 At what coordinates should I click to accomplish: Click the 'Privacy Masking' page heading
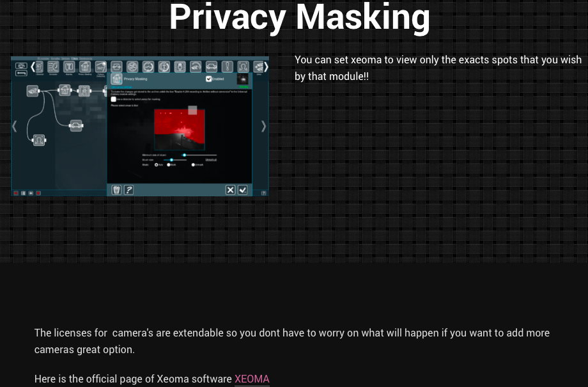(299, 17)
